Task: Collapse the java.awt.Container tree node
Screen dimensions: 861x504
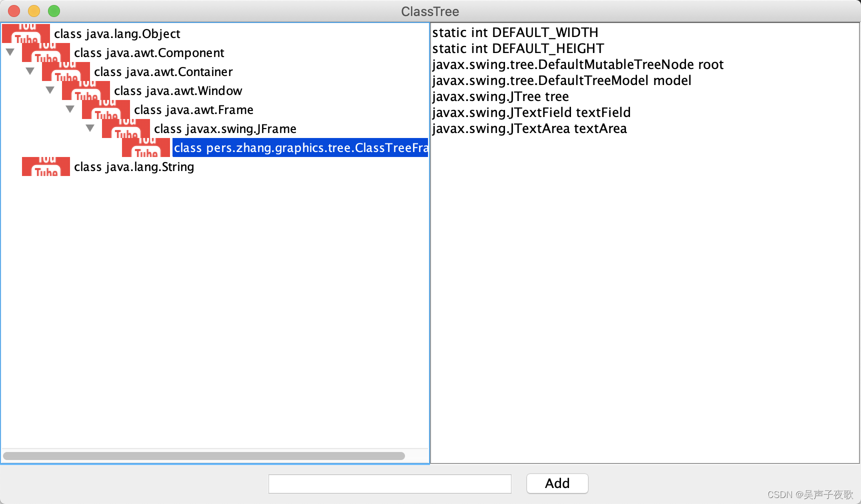Action: pyautogui.click(x=30, y=71)
